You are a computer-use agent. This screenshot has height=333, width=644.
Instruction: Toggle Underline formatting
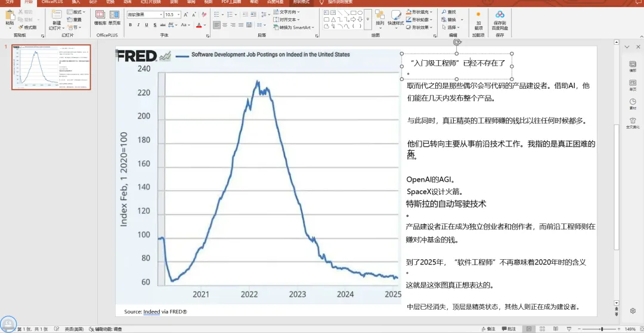pos(147,25)
